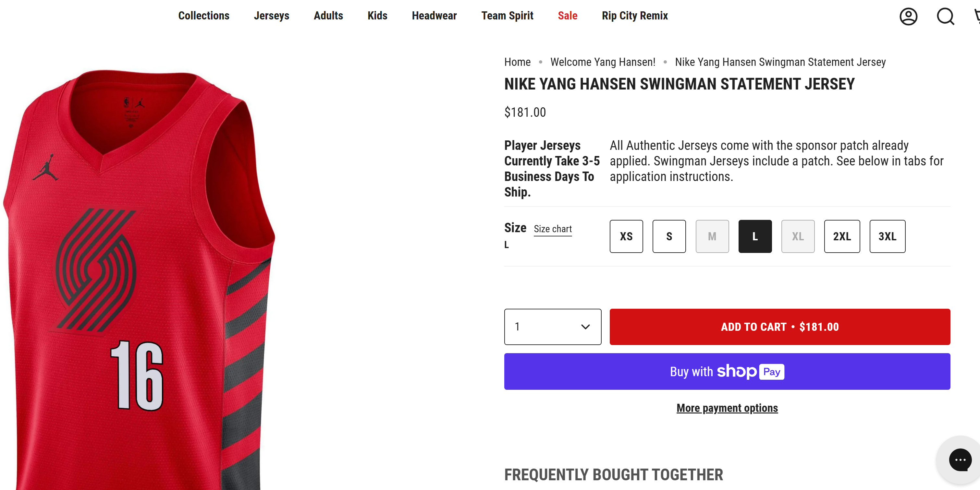The width and height of the screenshot is (980, 490).
Task: Open the chat bubble widget
Action: click(x=960, y=459)
